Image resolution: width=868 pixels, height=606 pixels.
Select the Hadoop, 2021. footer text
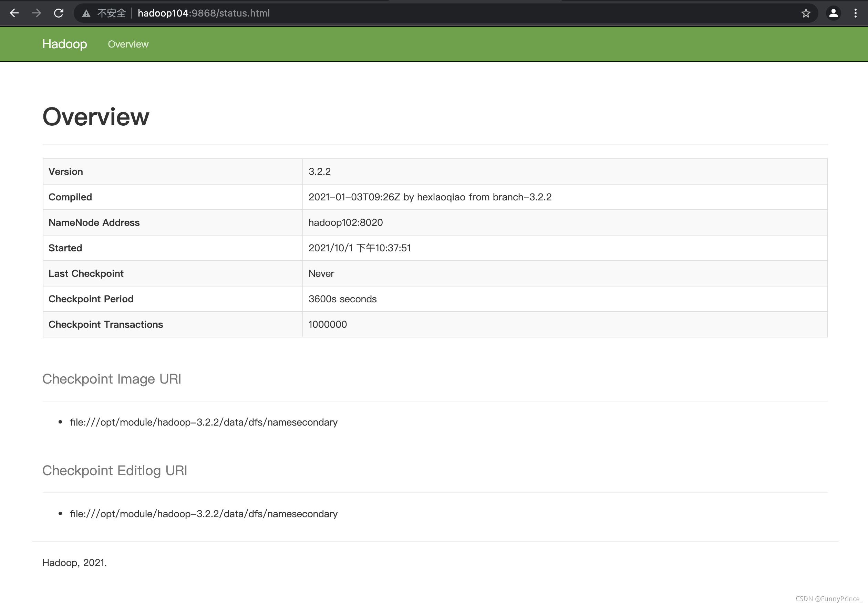tap(74, 563)
